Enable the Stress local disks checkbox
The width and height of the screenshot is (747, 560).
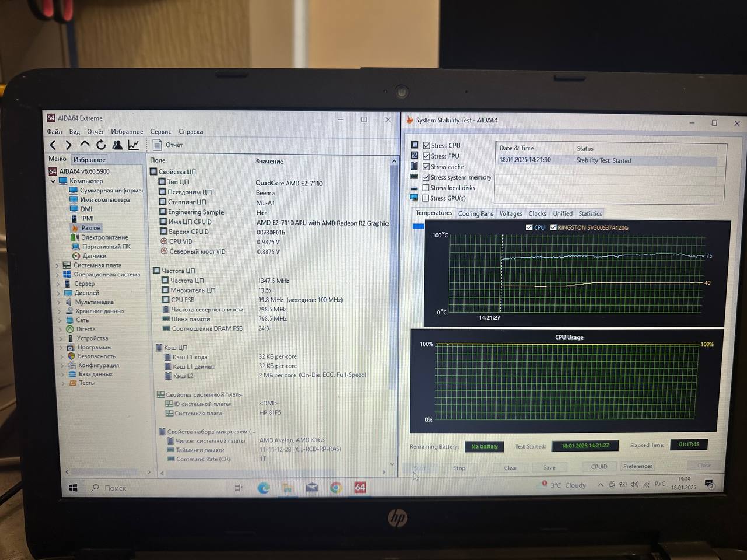[x=425, y=187]
